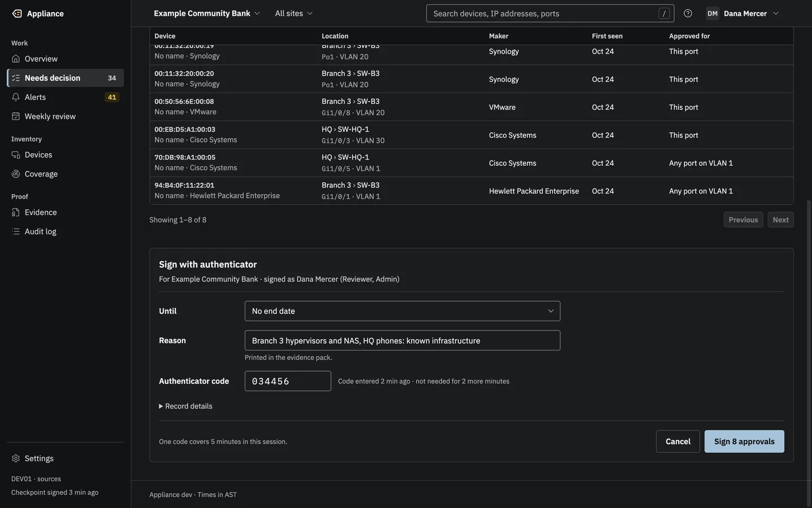
Task: Focus the search devices field
Action: 550,14
